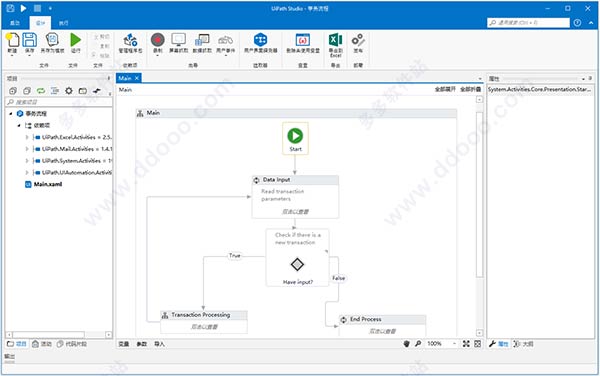Click Collapse All link in designer
This screenshot has height=376, width=600.
(470, 89)
